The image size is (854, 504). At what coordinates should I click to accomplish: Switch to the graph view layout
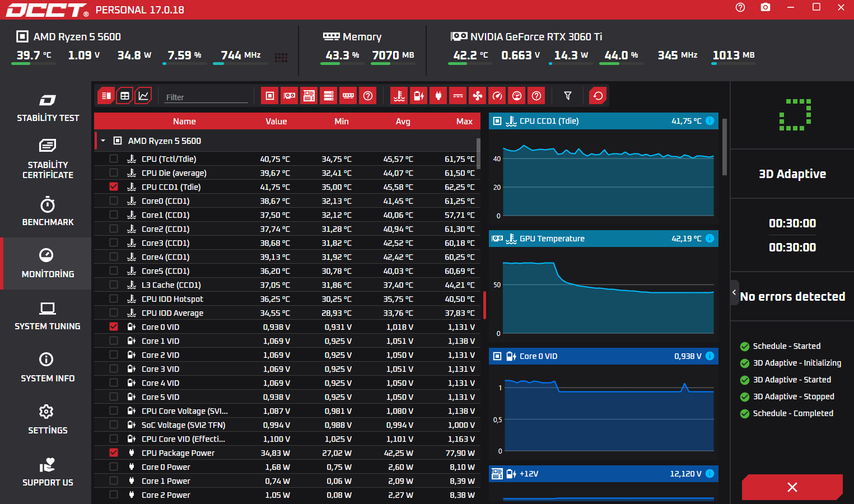(x=143, y=96)
